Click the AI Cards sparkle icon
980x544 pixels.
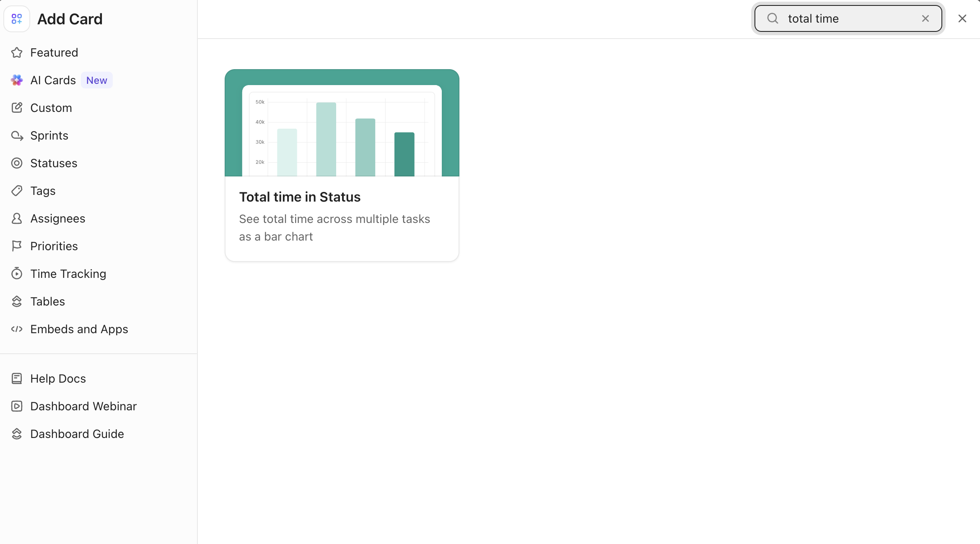point(17,80)
